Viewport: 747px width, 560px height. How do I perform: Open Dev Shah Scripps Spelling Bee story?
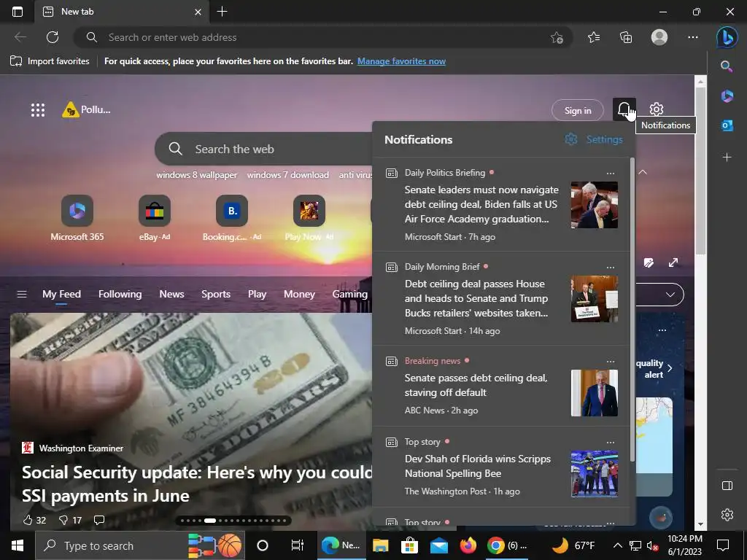pyautogui.click(x=502, y=467)
